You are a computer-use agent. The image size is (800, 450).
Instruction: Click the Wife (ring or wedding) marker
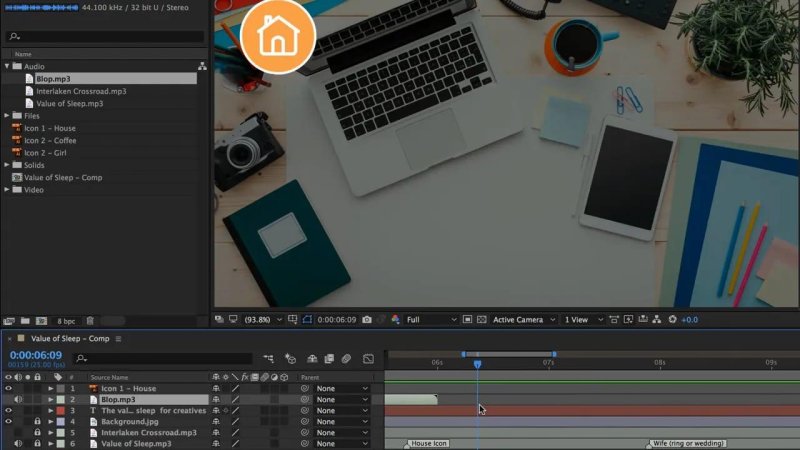(x=687, y=444)
